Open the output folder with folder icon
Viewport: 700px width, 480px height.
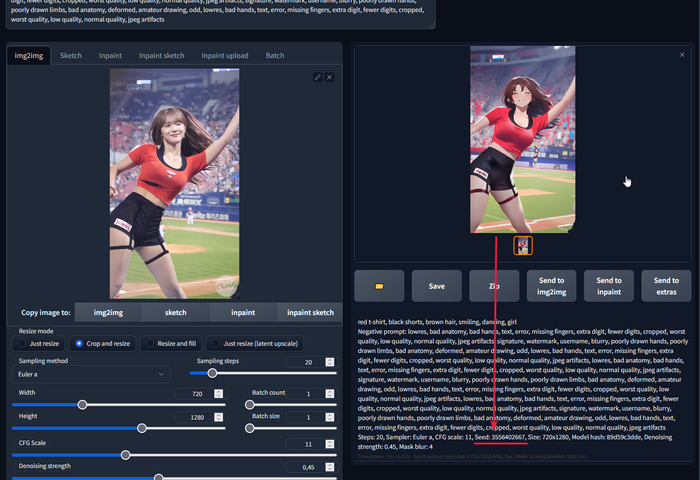[379, 286]
